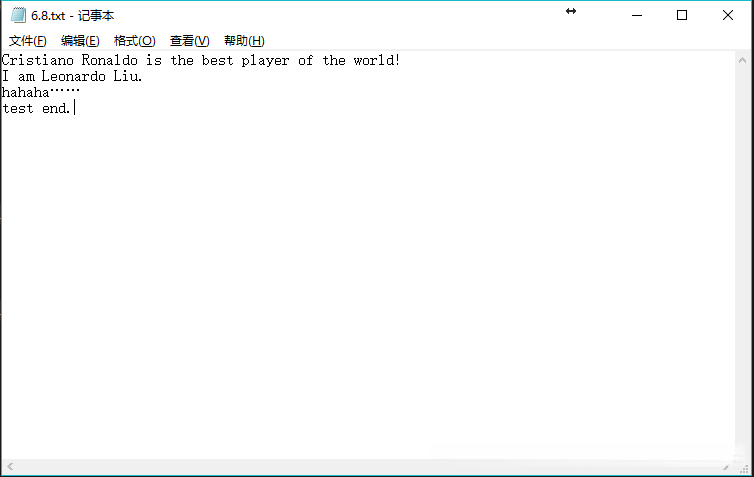This screenshot has height=477, width=754.
Task: Click the word "Ronaldo" in the text
Action: 110,61
